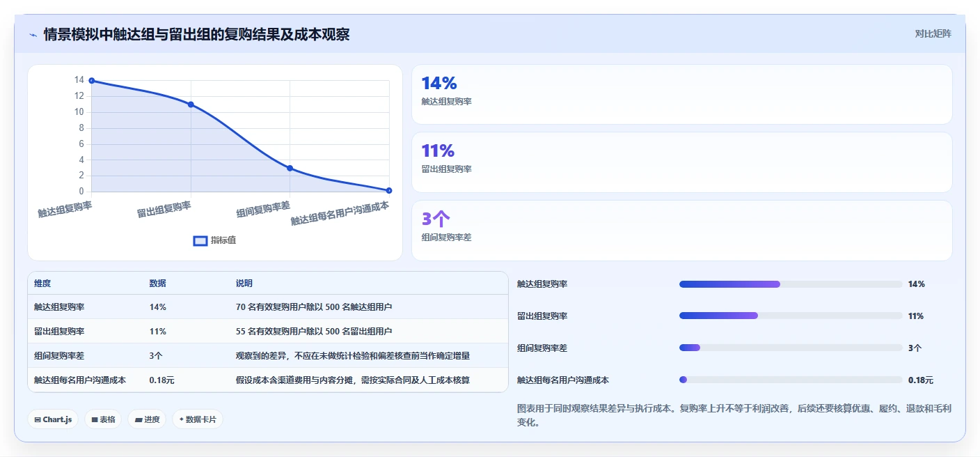Open the 3个 组间复购率差 data card
980x457 pixels.
click(681, 231)
